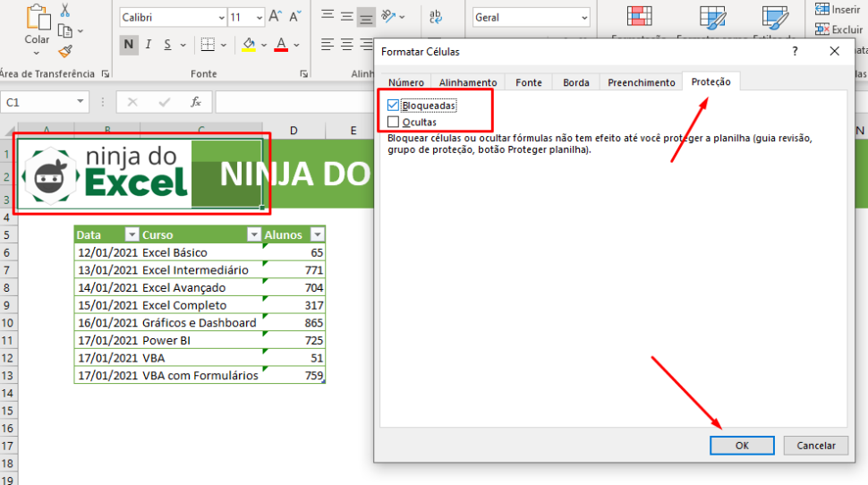
Task: Click the insert function fx icon
Action: coord(195,102)
